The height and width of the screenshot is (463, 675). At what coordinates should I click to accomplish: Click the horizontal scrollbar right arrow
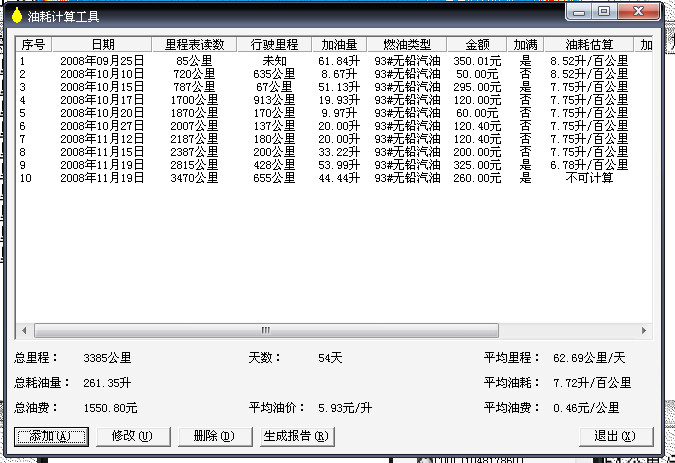pyautogui.click(x=644, y=330)
